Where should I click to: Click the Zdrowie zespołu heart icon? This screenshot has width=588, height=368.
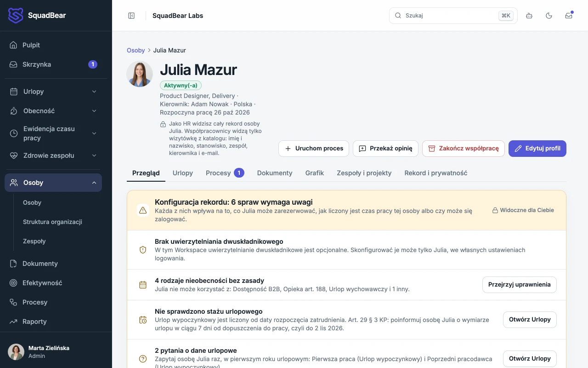click(14, 155)
